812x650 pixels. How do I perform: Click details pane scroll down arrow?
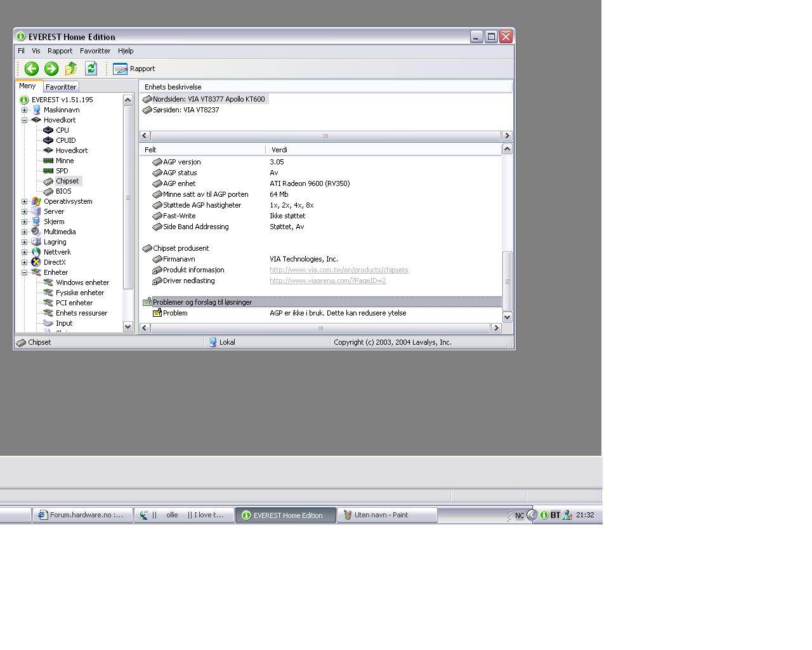[507, 317]
